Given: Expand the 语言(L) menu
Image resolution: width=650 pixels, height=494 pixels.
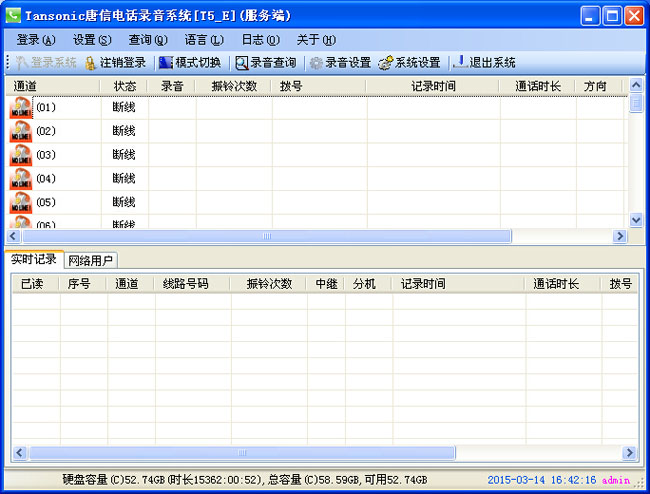Looking at the screenshot, I should [204, 40].
